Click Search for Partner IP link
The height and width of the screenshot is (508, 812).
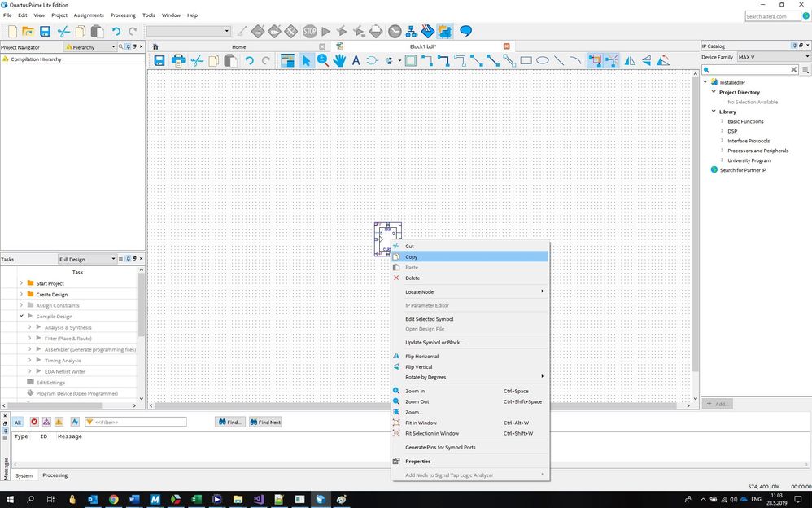pyautogui.click(x=743, y=170)
